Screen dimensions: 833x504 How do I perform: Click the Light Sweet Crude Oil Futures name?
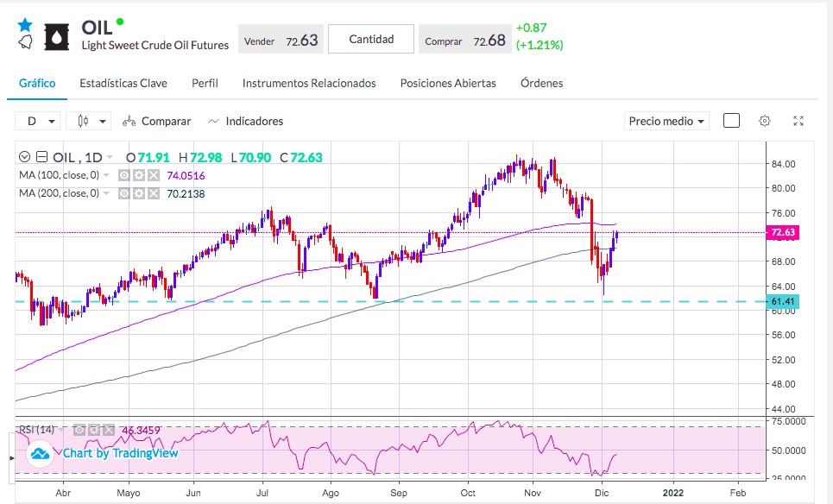coord(155,46)
